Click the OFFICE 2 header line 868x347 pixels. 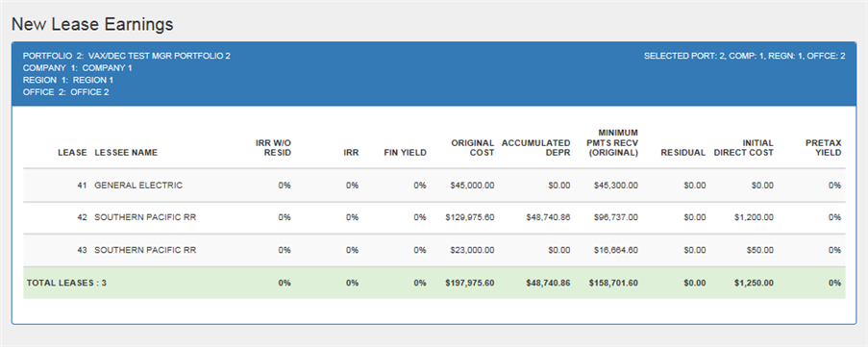66,92
